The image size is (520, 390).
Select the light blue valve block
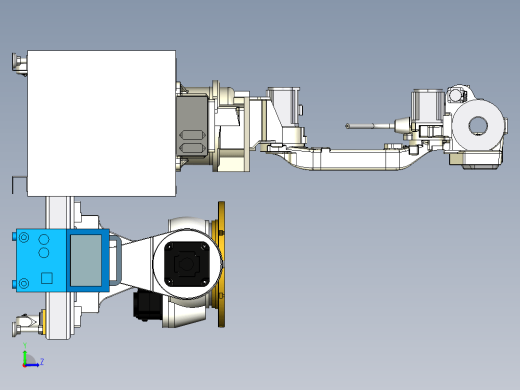pos(41,260)
